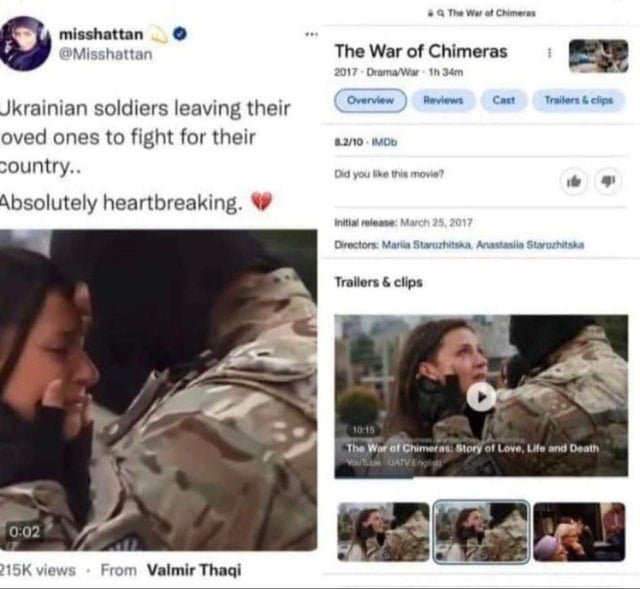Click the thumbs down icon
The image size is (640, 589).
pyautogui.click(x=609, y=181)
